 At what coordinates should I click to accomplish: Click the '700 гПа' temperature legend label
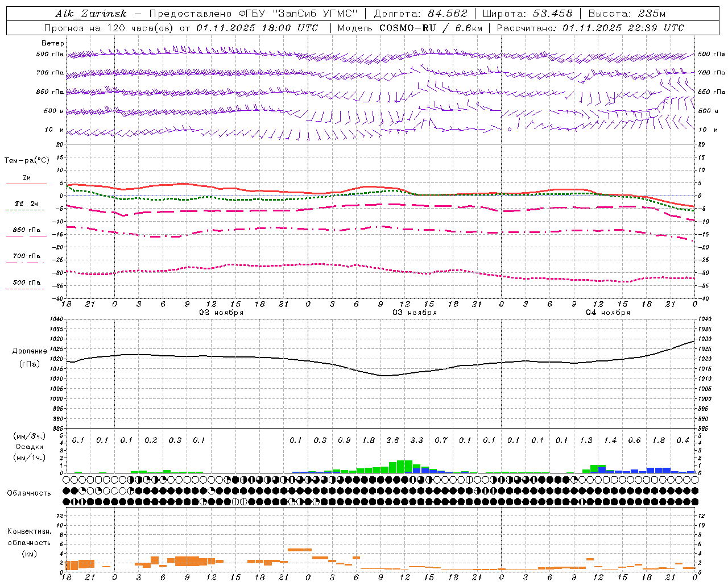coord(27,256)
